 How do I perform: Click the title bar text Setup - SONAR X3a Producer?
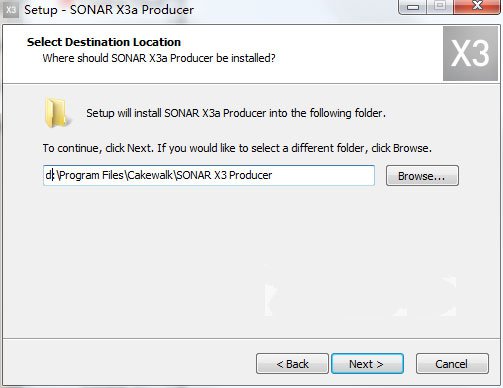(x=109, y=10)
